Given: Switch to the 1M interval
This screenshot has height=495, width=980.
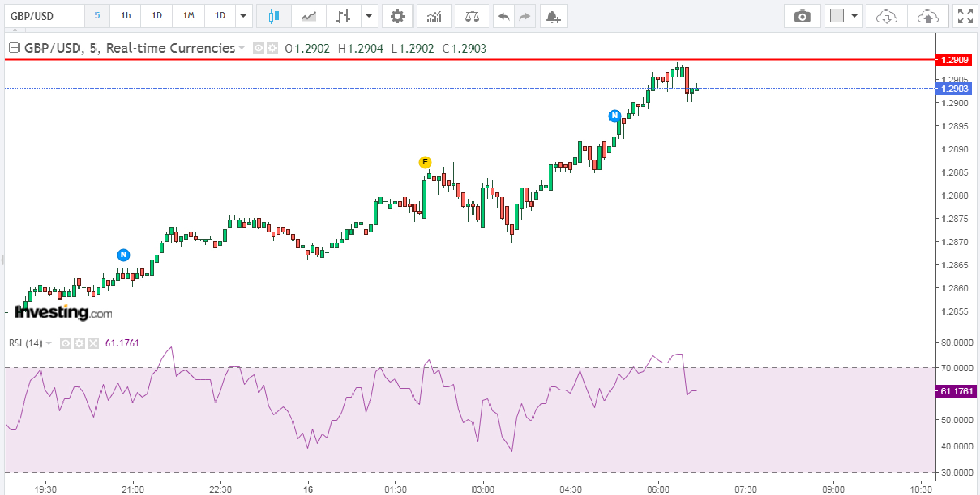Looking at the screenshot, I should (188, 16).
